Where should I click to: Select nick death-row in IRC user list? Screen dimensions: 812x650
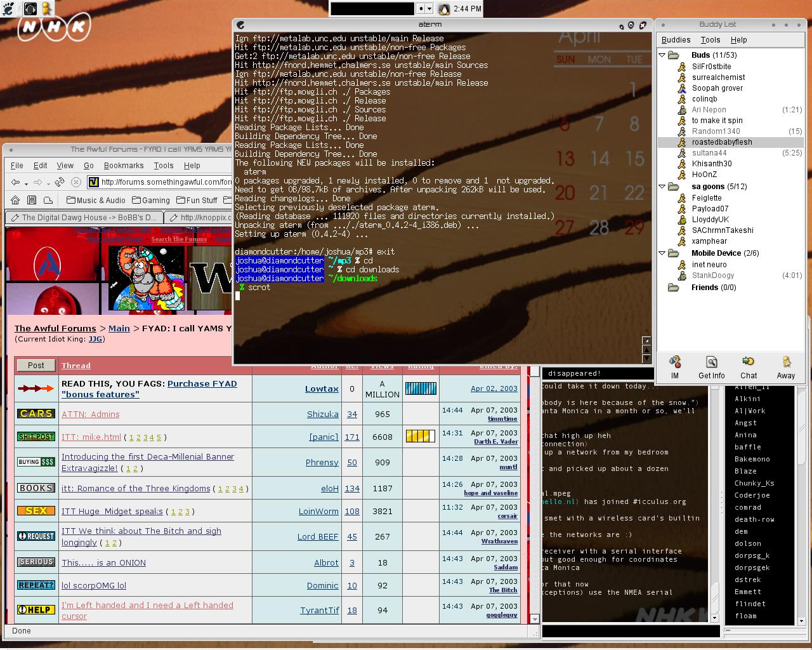754,519
